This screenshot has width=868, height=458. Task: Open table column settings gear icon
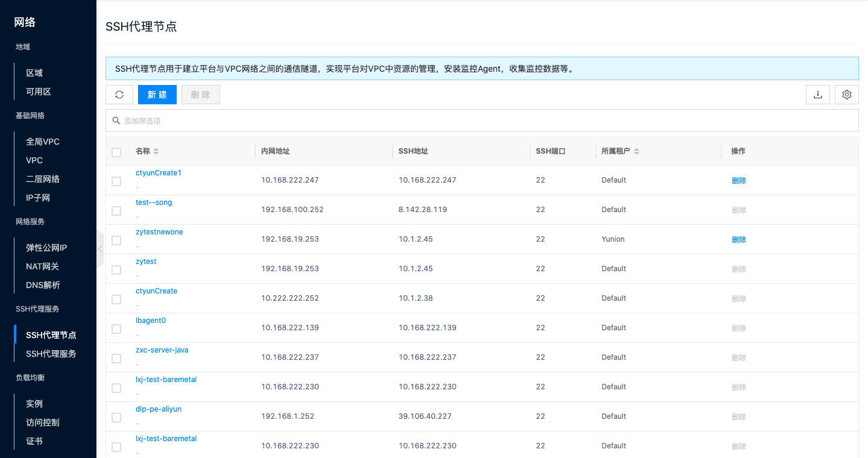pos(847,95)
